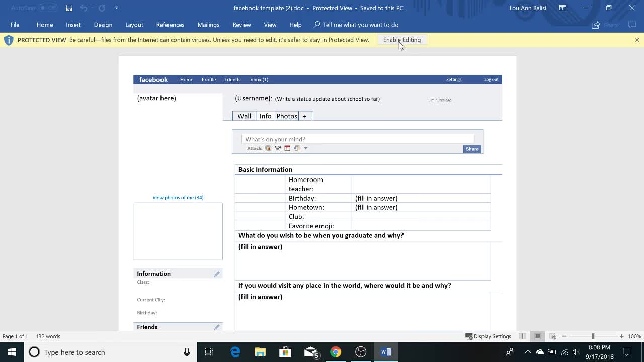The height and width of the screenshot is (362, 644).
Task: Click the Cortana microphone icon
Action: tap(187, 352)
